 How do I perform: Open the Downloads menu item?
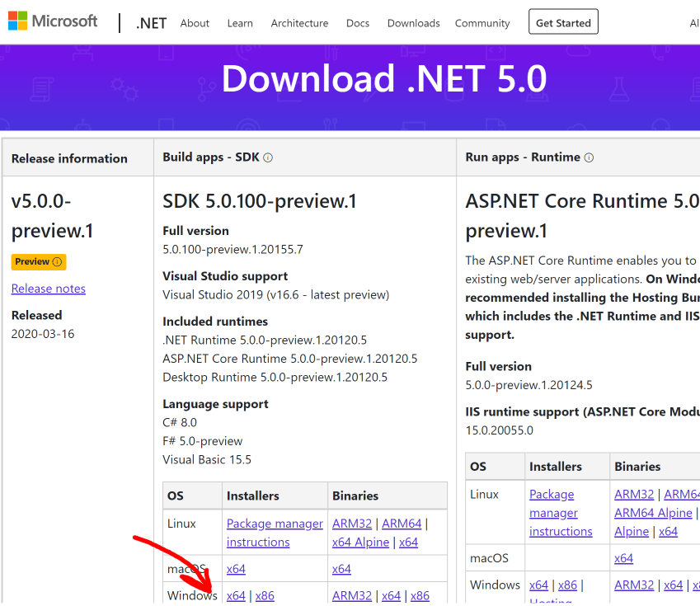413,23
